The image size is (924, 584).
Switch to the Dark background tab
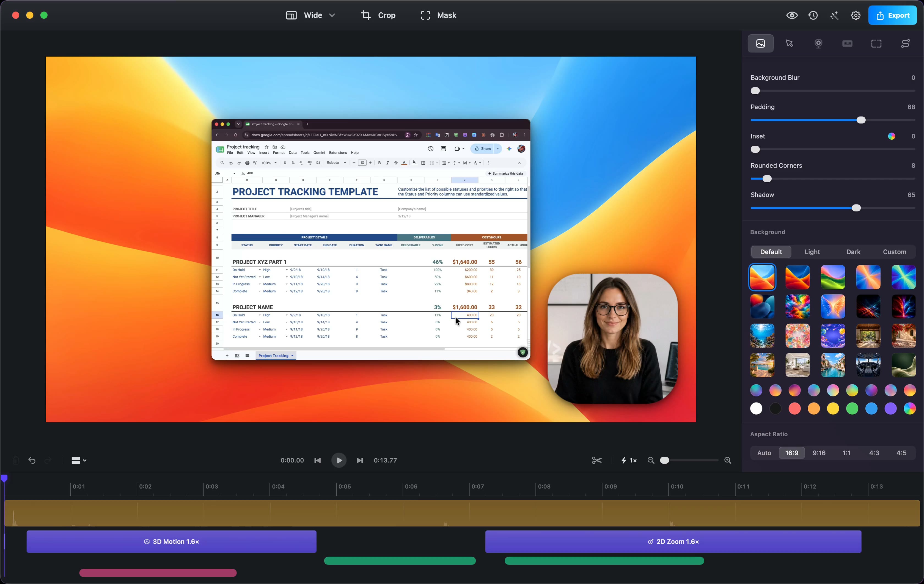853,252
